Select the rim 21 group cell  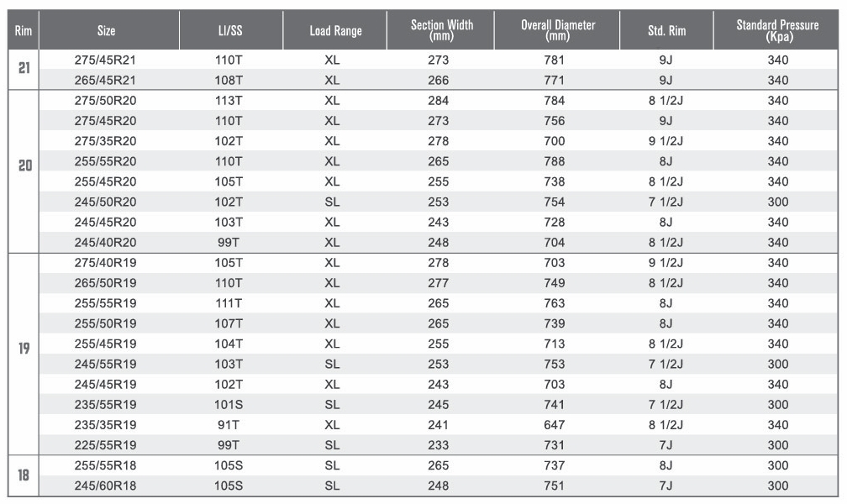click(x=24, y=69)
